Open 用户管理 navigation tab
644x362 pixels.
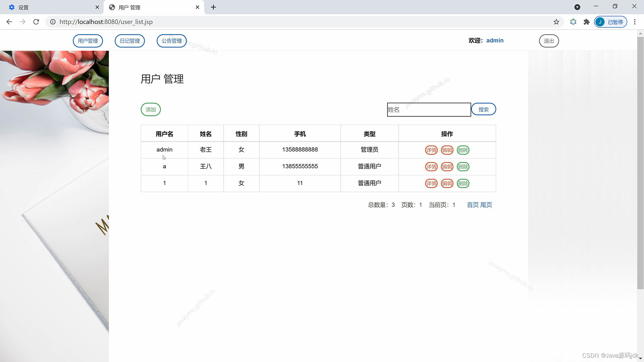(88, 41)
